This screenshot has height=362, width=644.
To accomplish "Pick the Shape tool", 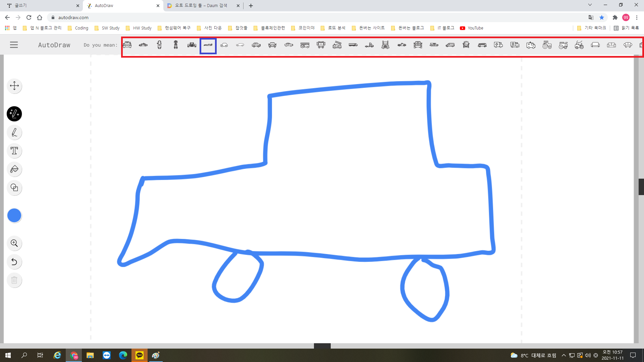I will tap(14, 188).
